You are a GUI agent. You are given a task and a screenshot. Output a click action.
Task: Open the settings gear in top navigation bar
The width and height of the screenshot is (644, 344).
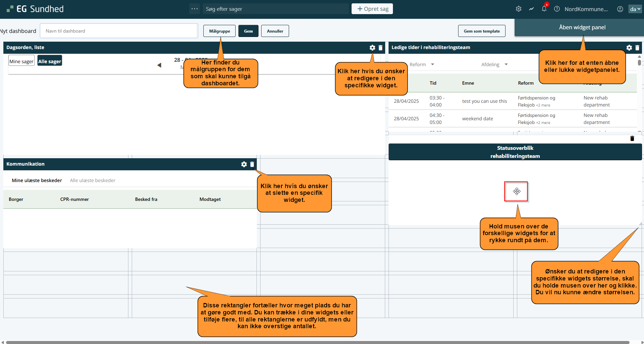coord(519,9)
